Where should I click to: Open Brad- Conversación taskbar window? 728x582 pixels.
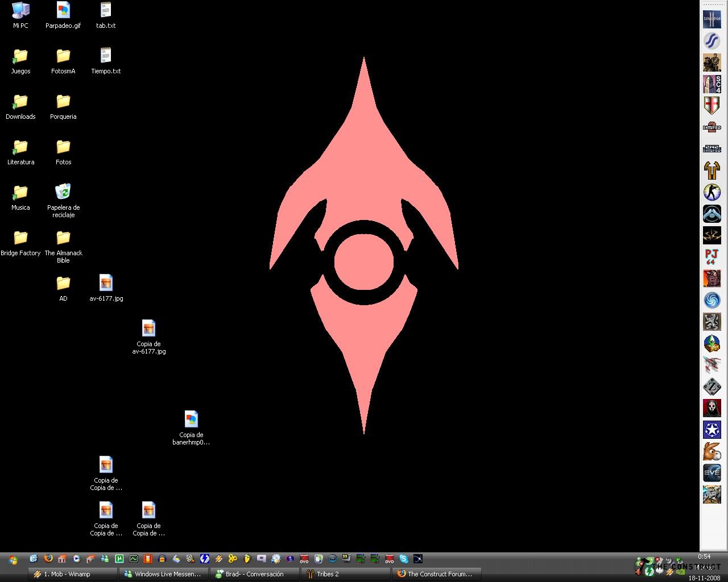tap(255, 574)
